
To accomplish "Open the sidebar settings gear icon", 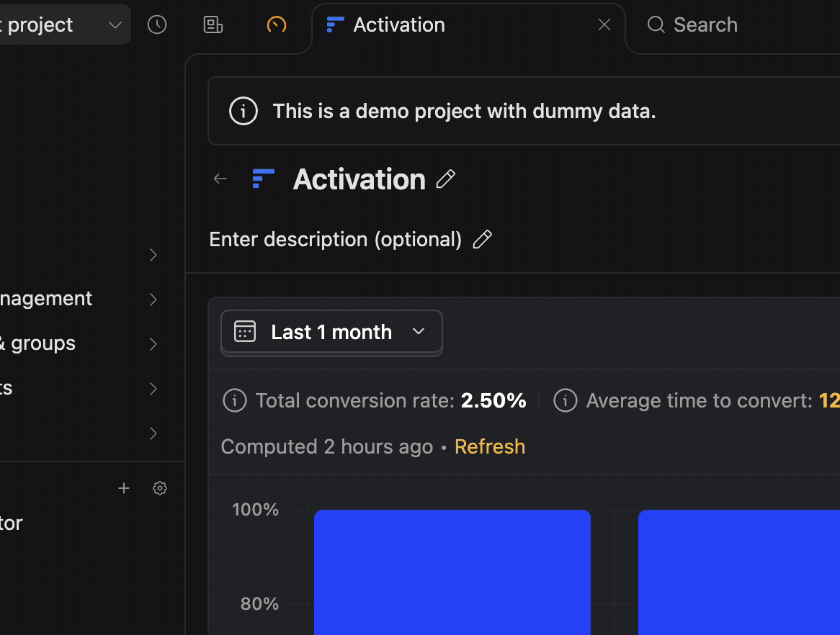I will click(x=160, y=488).
